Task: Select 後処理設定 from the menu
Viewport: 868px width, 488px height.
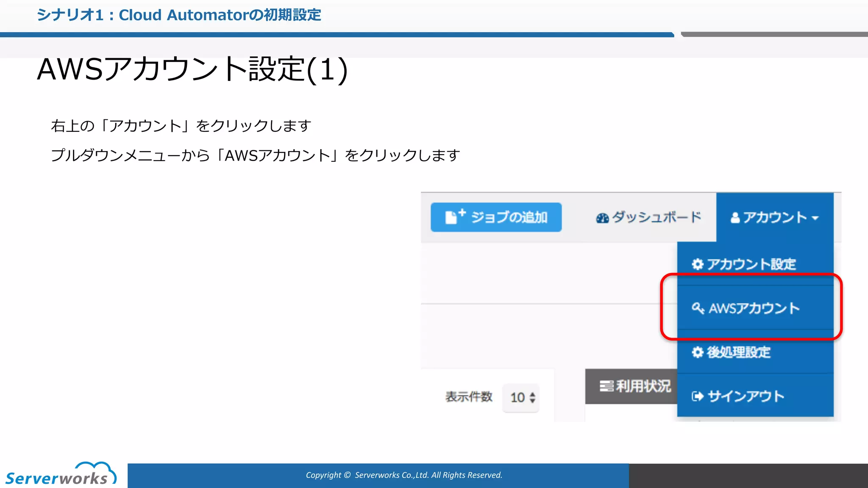Action: click(755, 352)
